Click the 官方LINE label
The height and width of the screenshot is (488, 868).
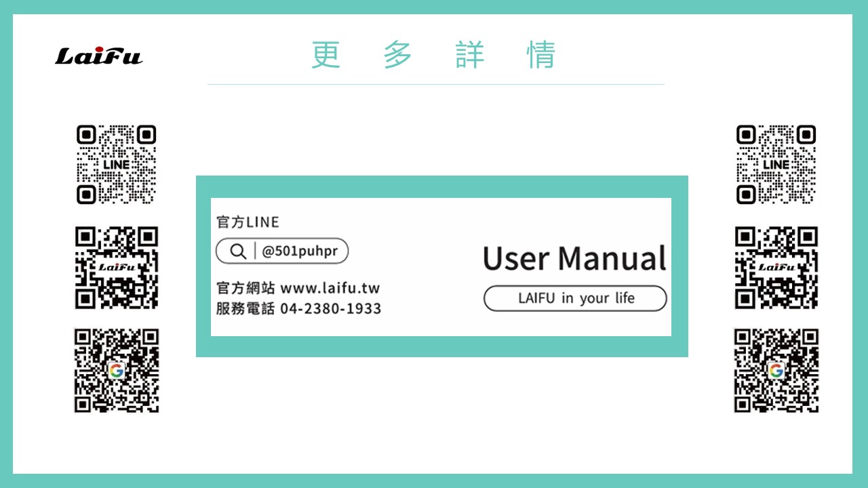point(248,222)
